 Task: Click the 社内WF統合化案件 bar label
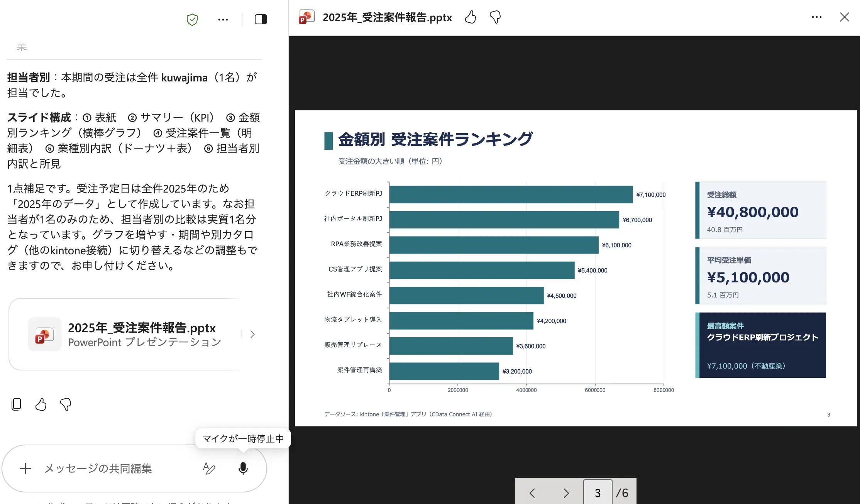tap(354, 294)
